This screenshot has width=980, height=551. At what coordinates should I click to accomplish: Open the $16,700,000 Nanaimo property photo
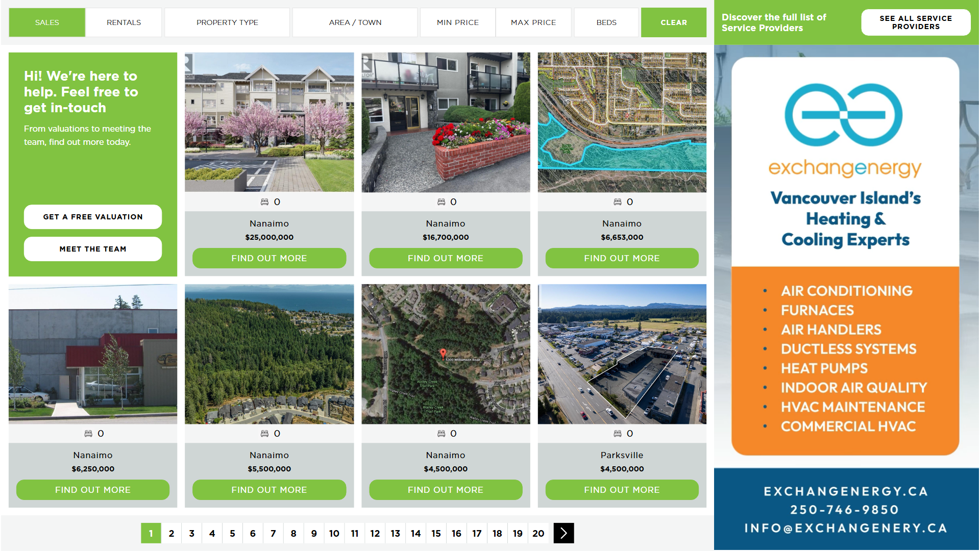(x=446, y=122)
